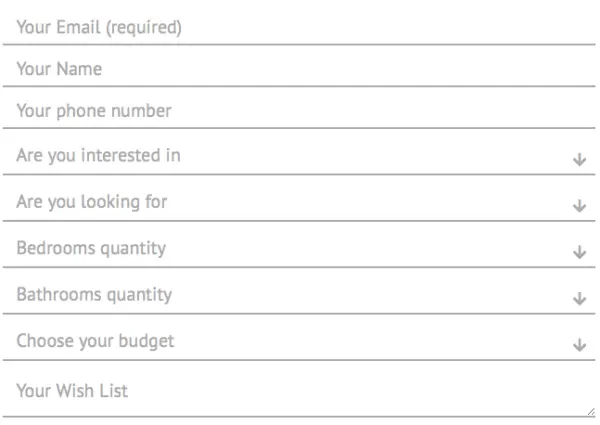600x425 pixels.
Task: Focus the 'Your Email (required)' field
Action: point(298,28)
